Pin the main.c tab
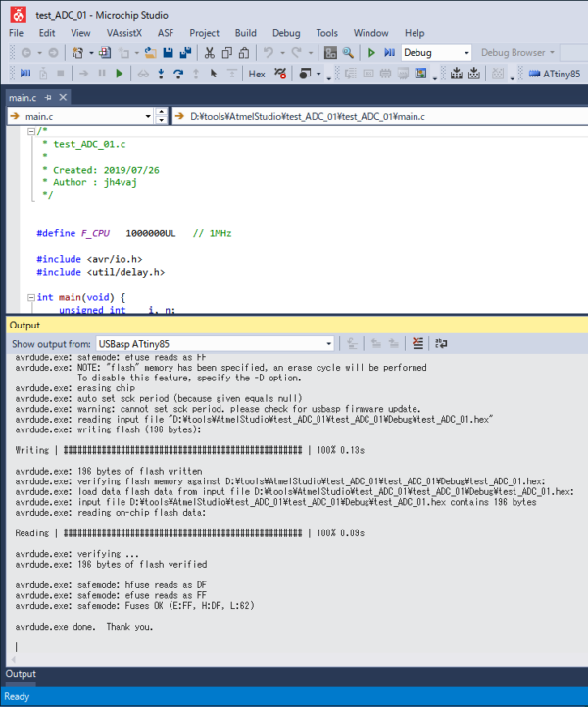This screenshot has width=588, height=707. pyautogui.click(x=47, y=98)
